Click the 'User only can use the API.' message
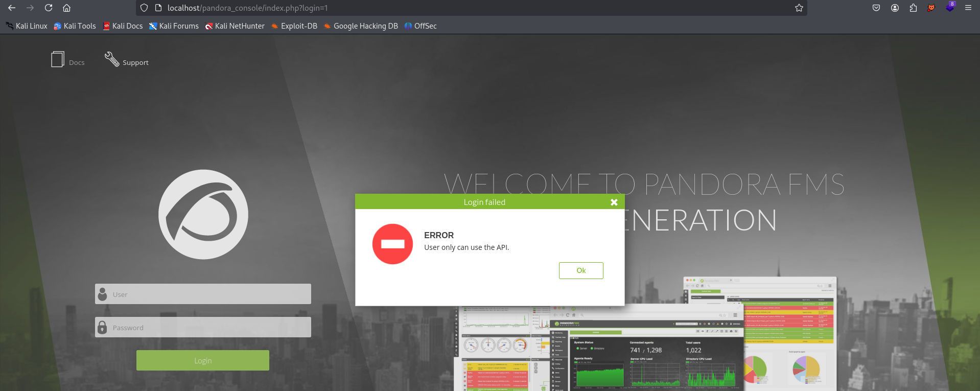 pyautogui.click(x=466, y=247)
